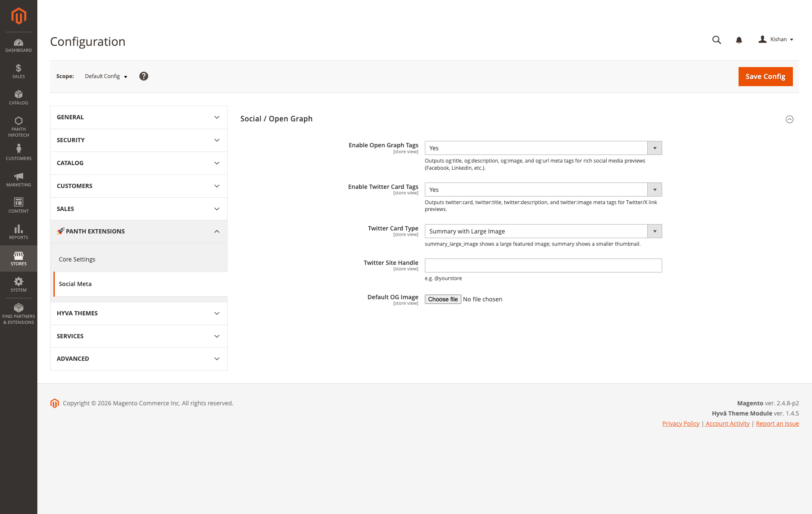Open the Kishan account menu
The width and height of the screenshot is (812, 514).
click(x=776, y=39)
